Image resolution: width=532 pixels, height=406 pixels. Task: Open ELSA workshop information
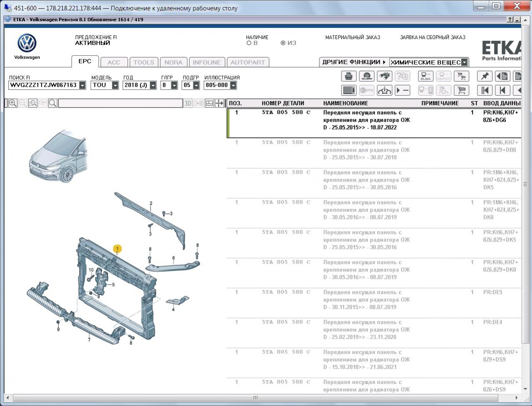click(426, 76)
